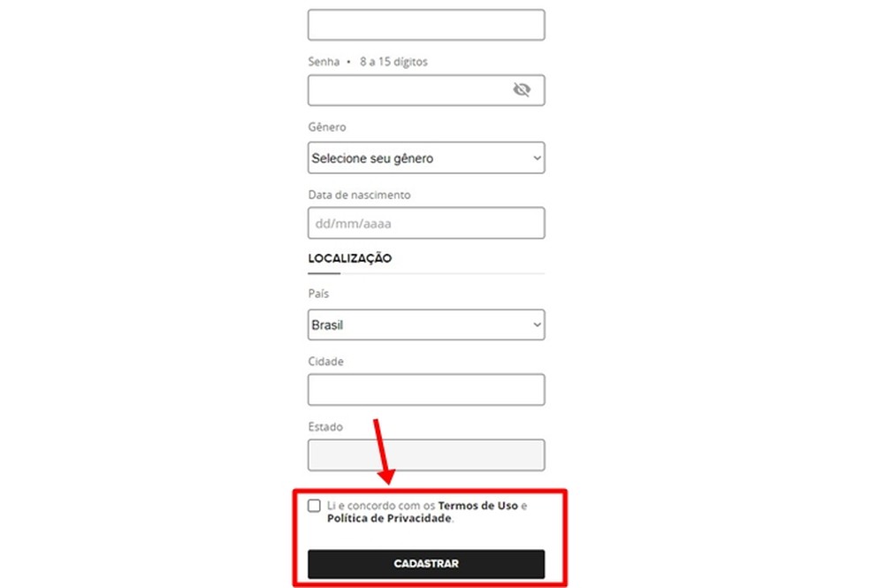
Task: Click the Cidade label
Action: coord(325,361)
